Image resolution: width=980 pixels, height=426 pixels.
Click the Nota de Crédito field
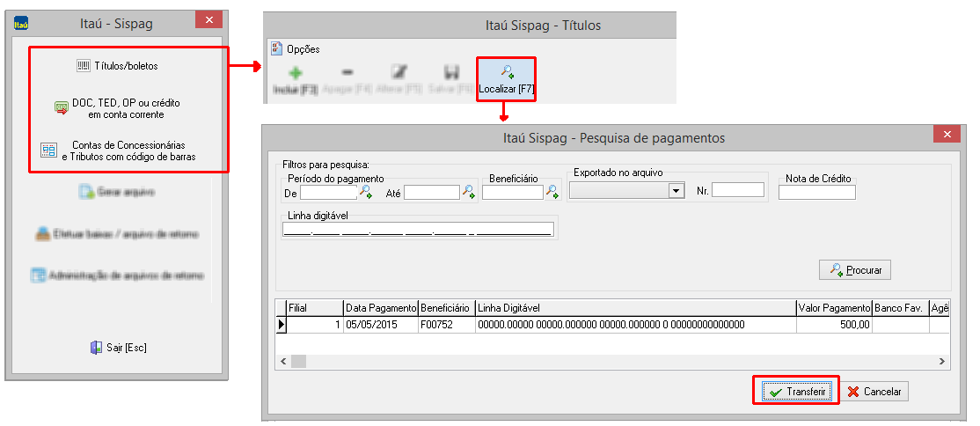click(817, 193)
